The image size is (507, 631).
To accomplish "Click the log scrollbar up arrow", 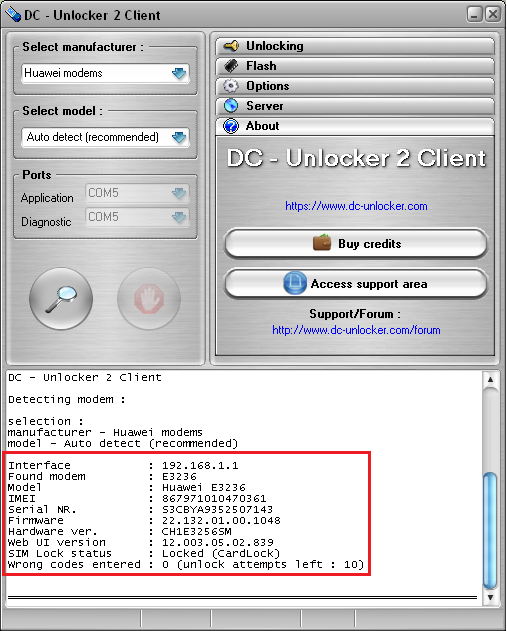I will pyautogui.click(x=490, y=379).
